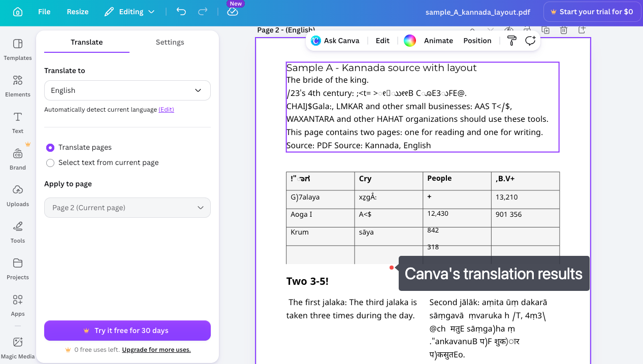
Task: Click table cell Krum
Action: coord(300,232)
